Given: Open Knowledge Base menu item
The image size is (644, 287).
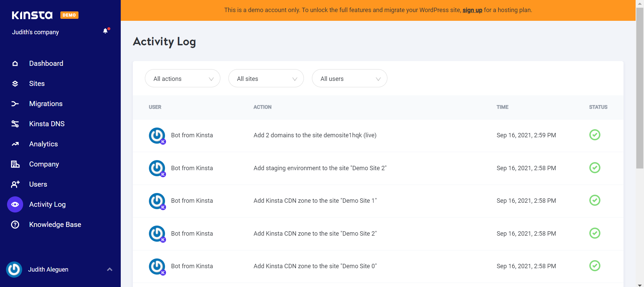Looking at the screenshot, I should (55, 225).
